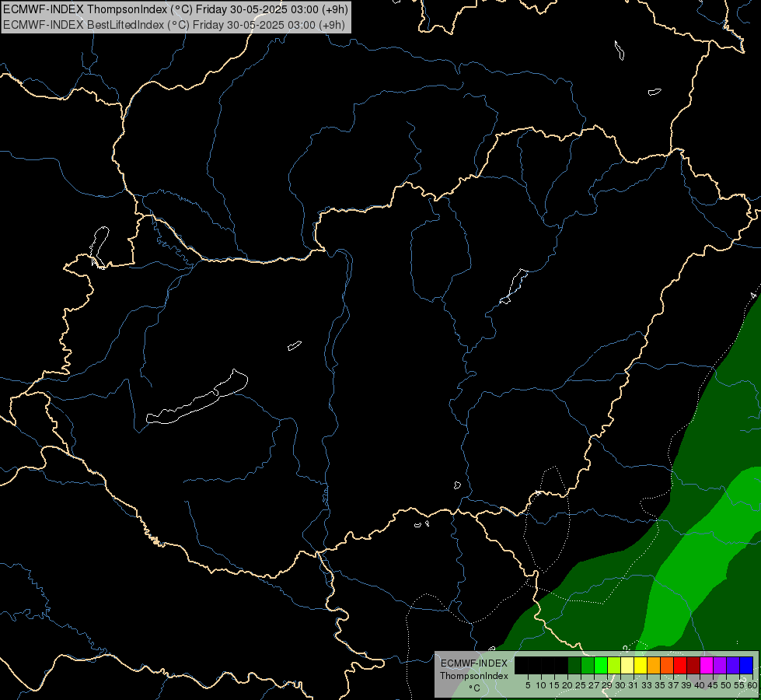Select the violet 50-55 legend swatch
This screenshot has width=761, height=700.
tap(733, 665)
